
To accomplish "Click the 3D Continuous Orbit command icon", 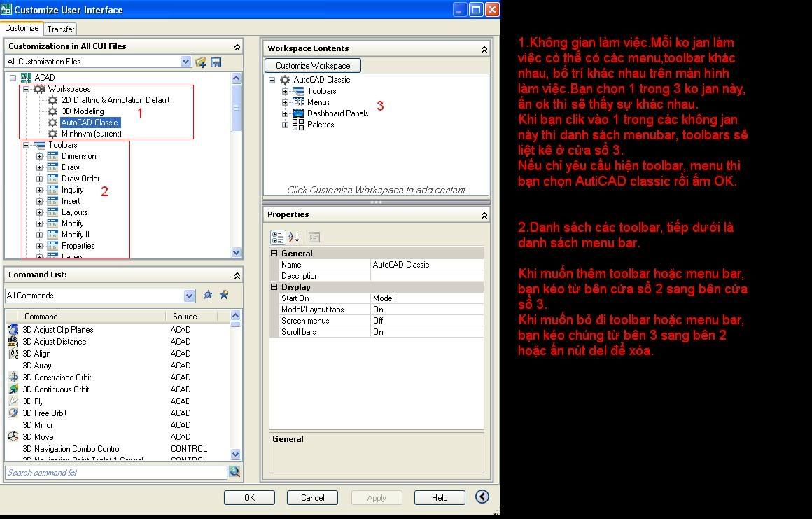I will click(13, 389).
